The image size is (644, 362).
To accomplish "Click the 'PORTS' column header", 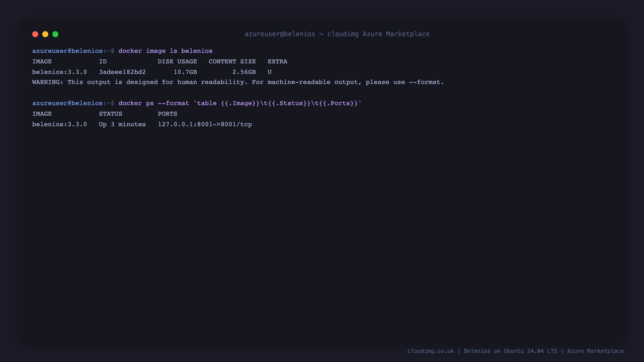I will 168,114.
